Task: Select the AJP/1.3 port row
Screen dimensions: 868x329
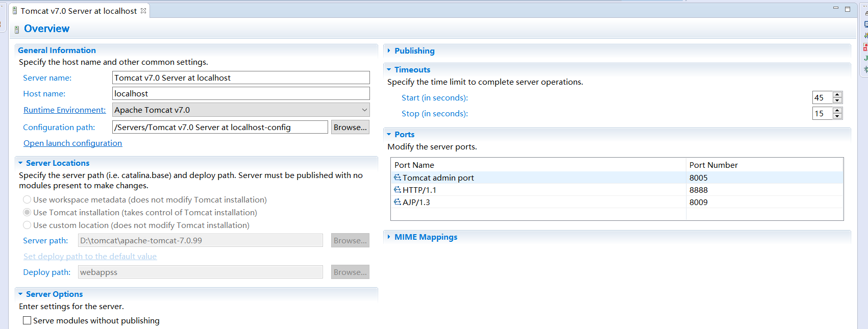Action: pos(617,202)
